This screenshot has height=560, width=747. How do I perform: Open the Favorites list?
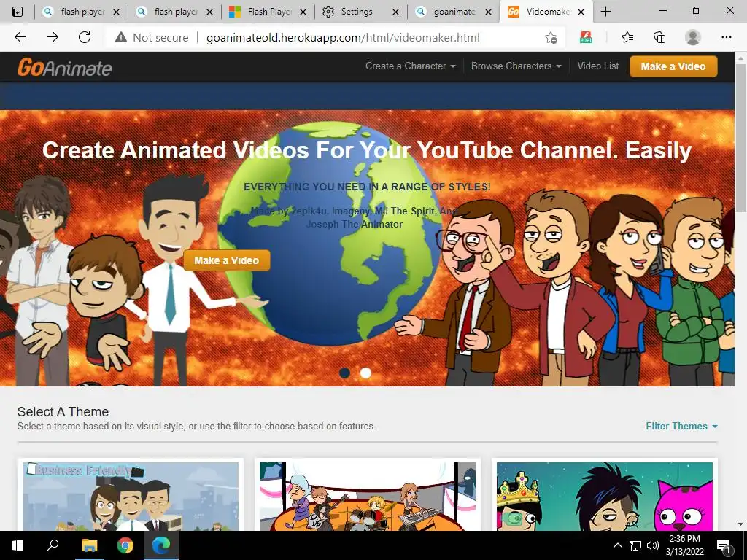[x=627, y=37]
